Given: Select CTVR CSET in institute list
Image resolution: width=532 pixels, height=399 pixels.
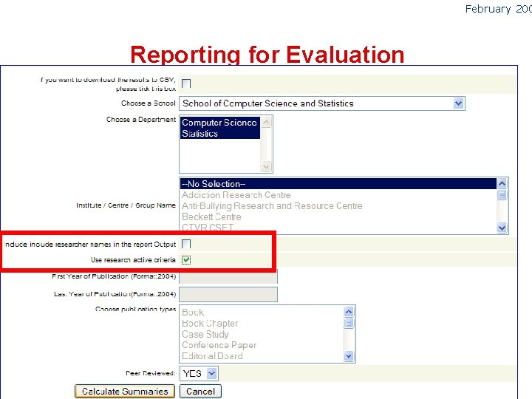Looking at the screenshot, I should [338, 228].
